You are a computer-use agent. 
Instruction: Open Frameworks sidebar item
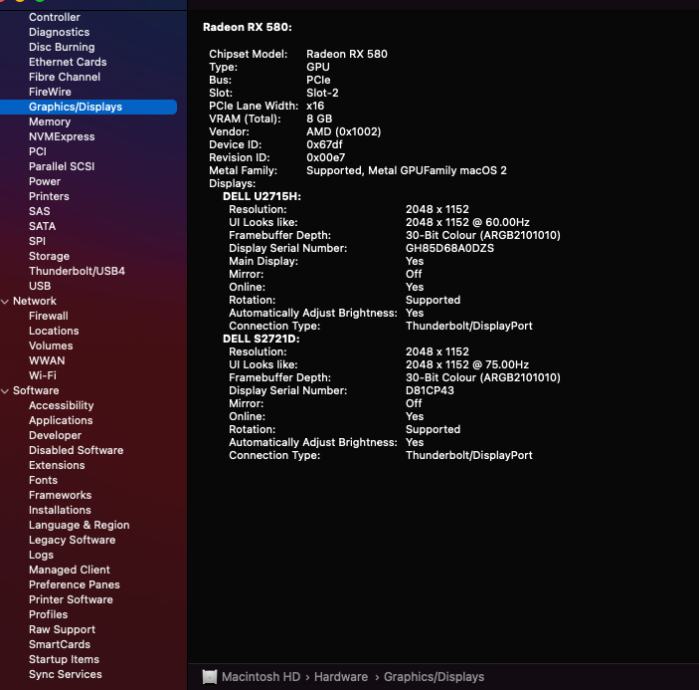(x=60, y=495)
